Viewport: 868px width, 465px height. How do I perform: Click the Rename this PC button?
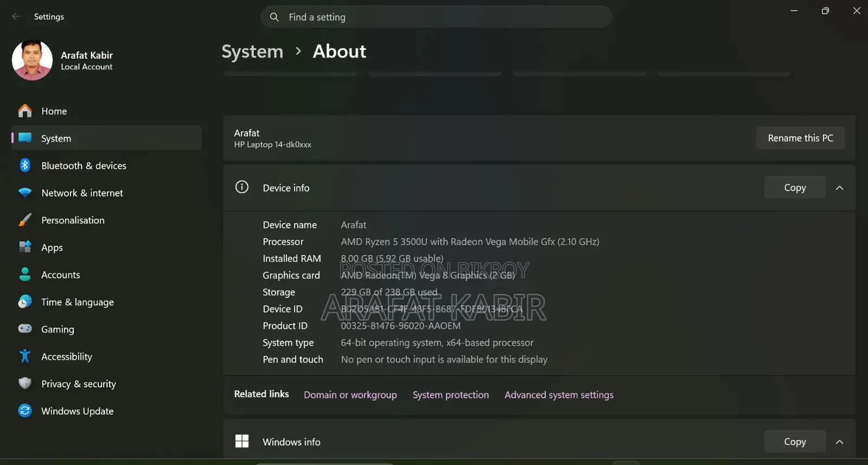click(x=800, y=138)
